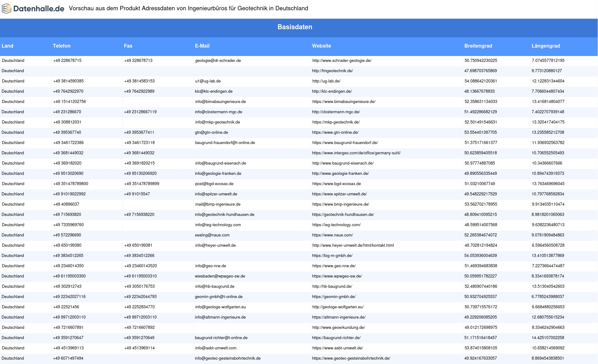Click email info@geotec-gesteinsbohrtechnik.de
This screenshot has height=364, width=598.
pos(228,358)
